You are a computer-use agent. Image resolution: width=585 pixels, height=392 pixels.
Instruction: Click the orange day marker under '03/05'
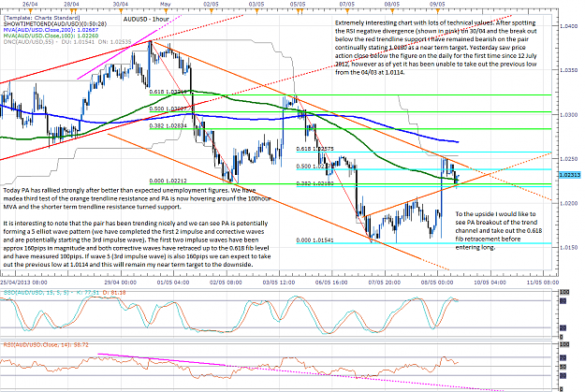[x=256, y=11]
